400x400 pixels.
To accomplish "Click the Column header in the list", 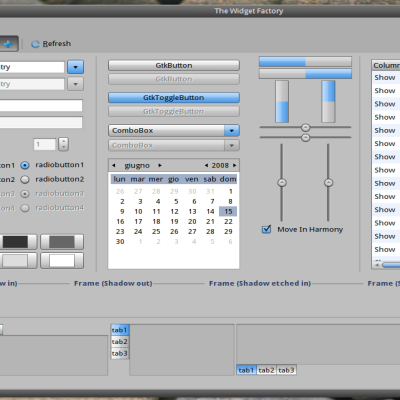I will coord(386,65).
